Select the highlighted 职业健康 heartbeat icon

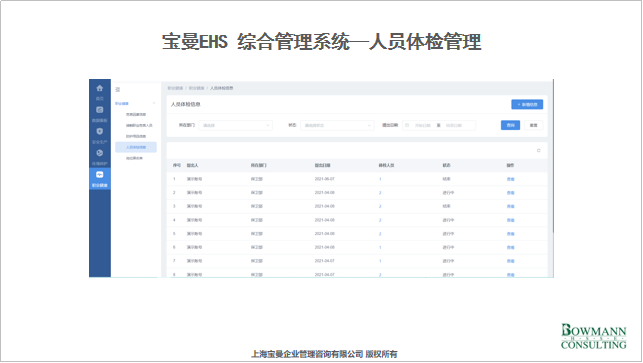(100, 175)
